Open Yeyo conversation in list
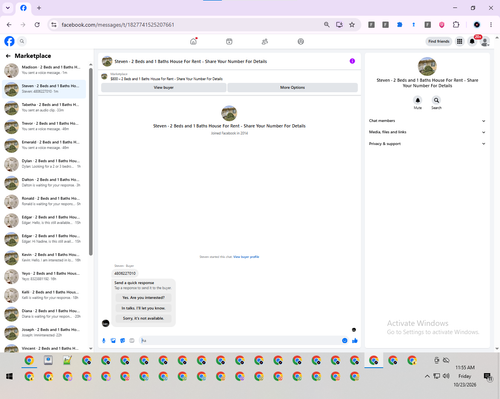The height and width of the screenshot is (399, 500). pos(44,276)
